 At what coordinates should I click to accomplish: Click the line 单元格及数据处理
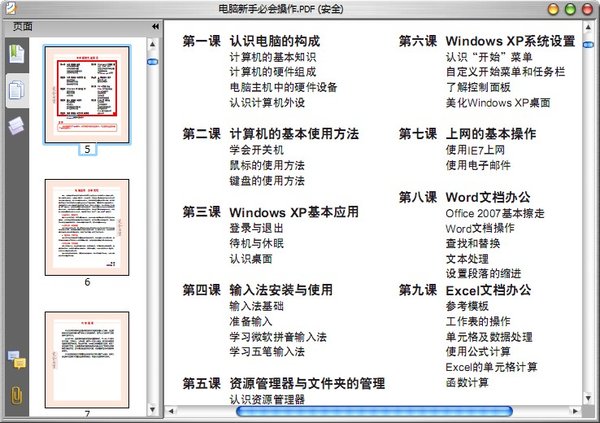click(489, 337)
